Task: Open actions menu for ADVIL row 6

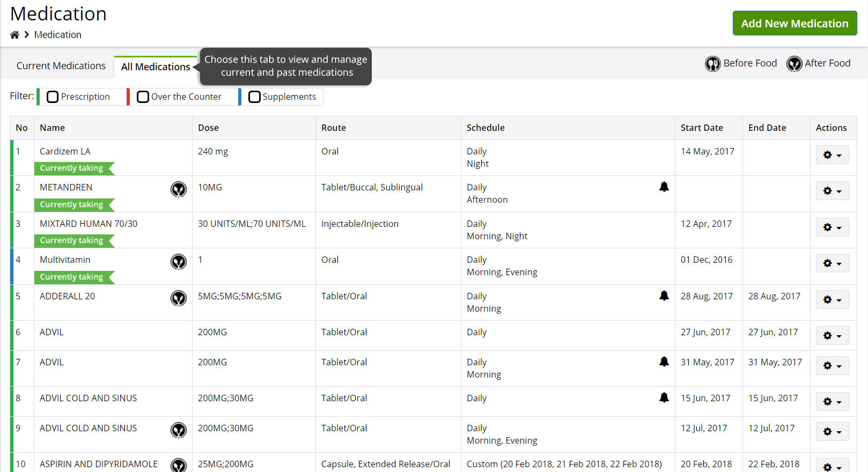Action: 832,336
